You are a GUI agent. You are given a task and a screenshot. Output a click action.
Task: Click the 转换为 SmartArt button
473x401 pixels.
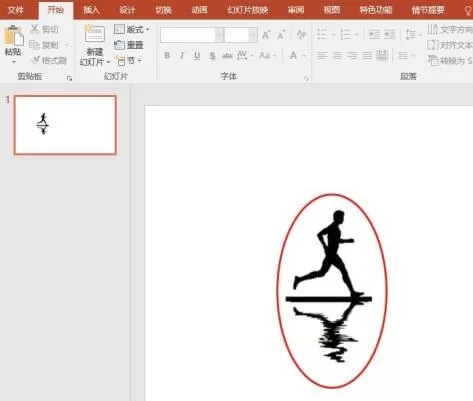(x=450, y=60)
